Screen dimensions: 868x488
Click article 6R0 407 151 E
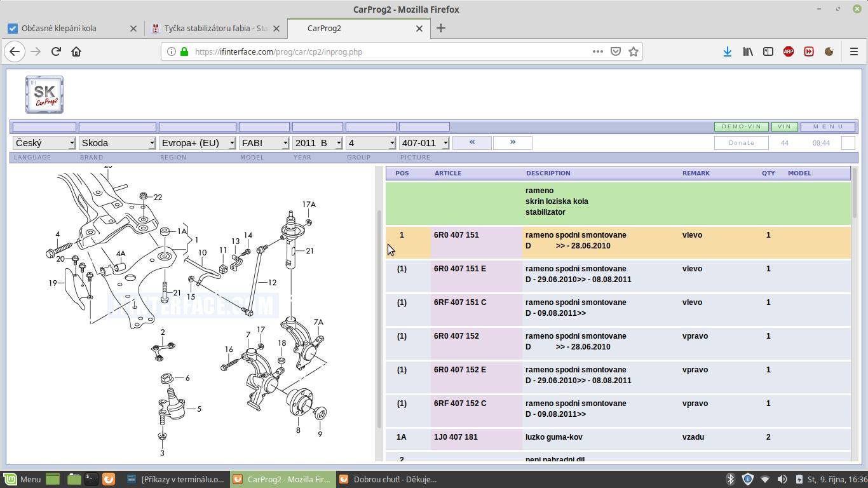[460, 269]
